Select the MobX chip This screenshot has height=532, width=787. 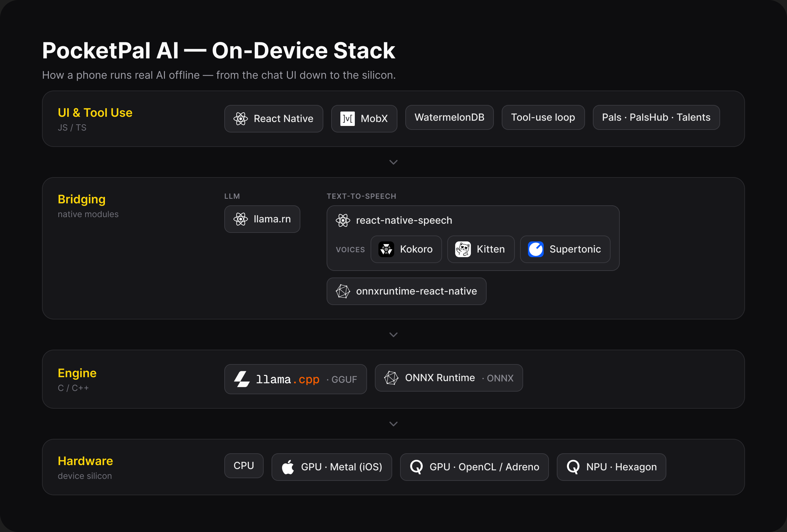364,118
